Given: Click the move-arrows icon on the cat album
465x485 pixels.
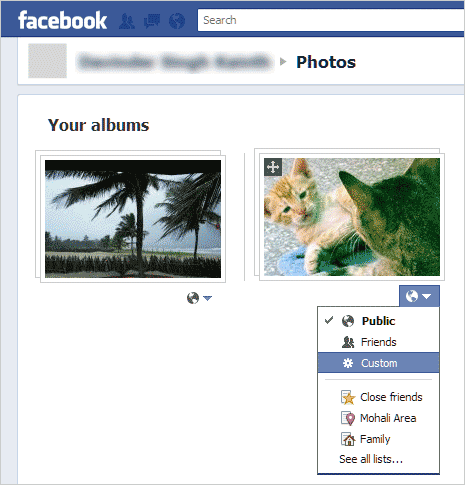Looking at the screenshot, I should click(x=273, y=167).
